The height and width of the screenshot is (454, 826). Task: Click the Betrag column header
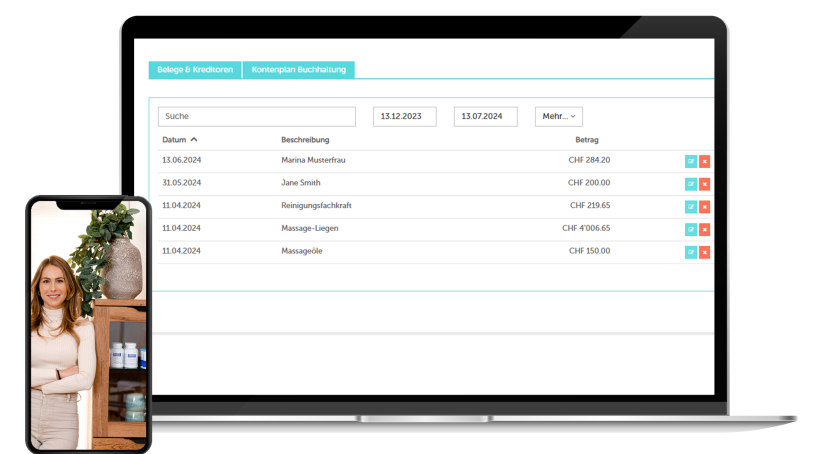586,140
